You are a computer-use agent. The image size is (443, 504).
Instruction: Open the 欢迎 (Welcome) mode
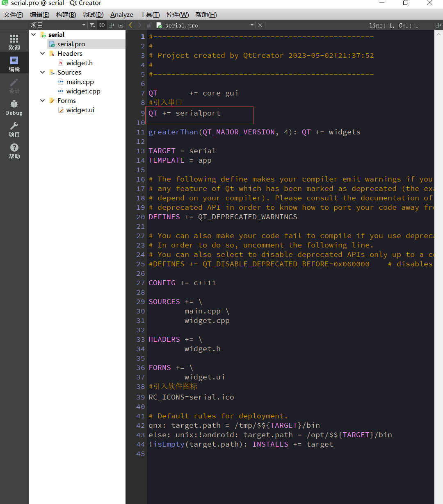(x=14, y=42)
